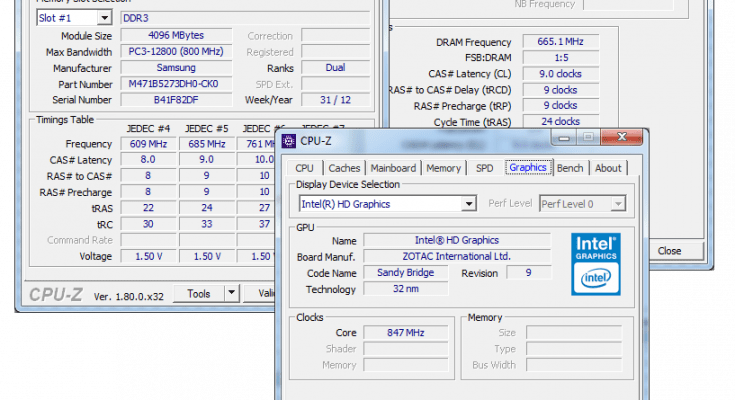Viewport: 735px width, 400px height.
Task: Click the GPU Name Intel HD Graphics field
Action: click(x=456, y=240)
